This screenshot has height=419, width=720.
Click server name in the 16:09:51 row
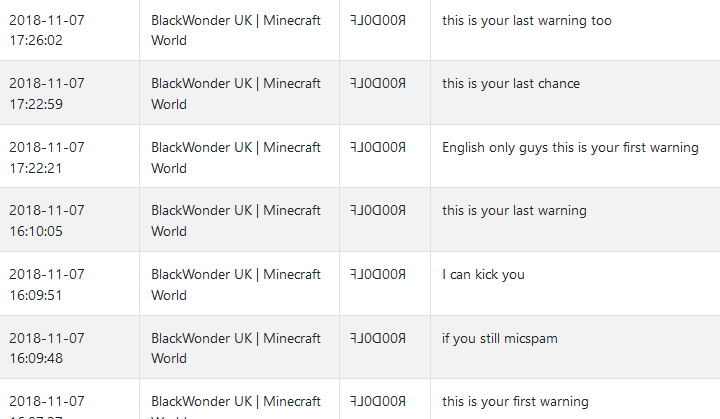(236, 285)
